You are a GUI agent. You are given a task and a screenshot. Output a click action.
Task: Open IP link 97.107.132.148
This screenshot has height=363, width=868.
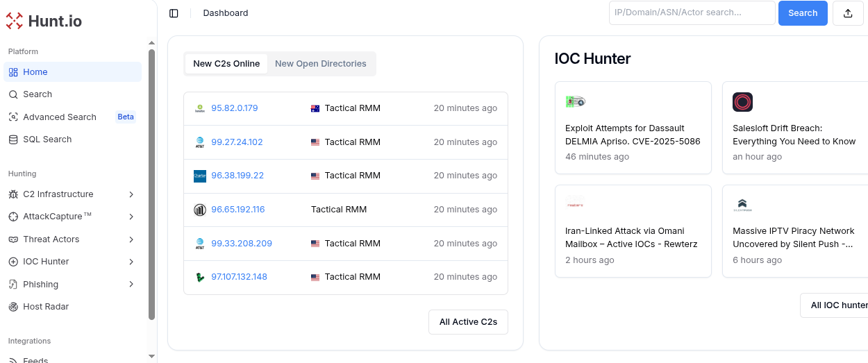pyautogui.click(x=240, y=277)
